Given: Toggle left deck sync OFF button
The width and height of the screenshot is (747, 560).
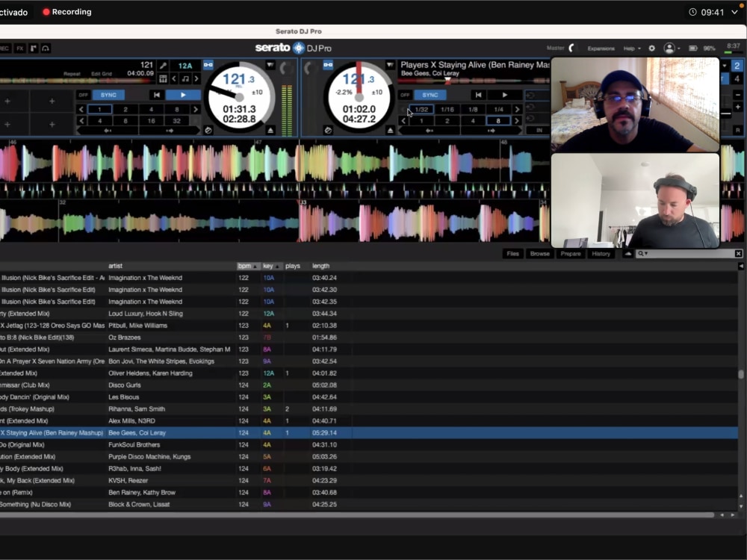Looking at the screenshot, I should 84,95.
